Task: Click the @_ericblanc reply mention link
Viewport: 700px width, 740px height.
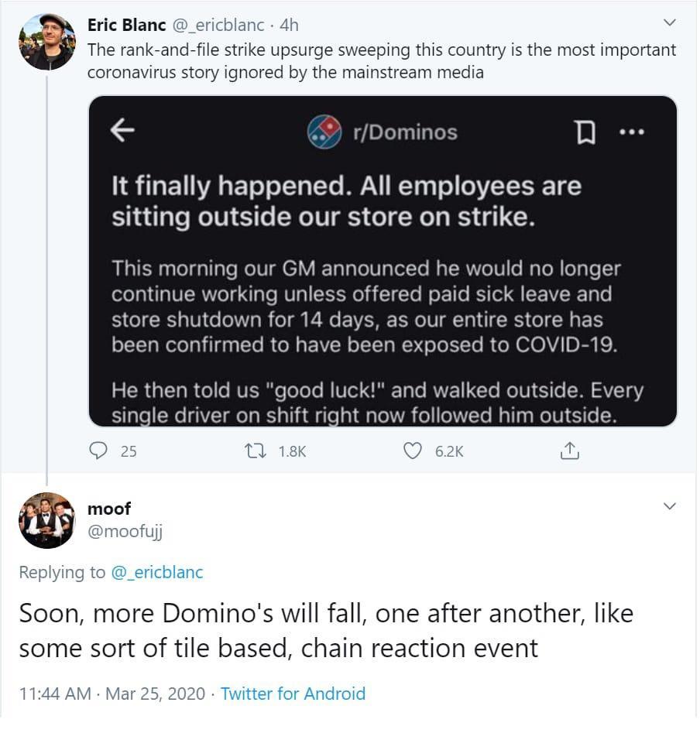Action: pyautogui.click(x=157, y=572)
